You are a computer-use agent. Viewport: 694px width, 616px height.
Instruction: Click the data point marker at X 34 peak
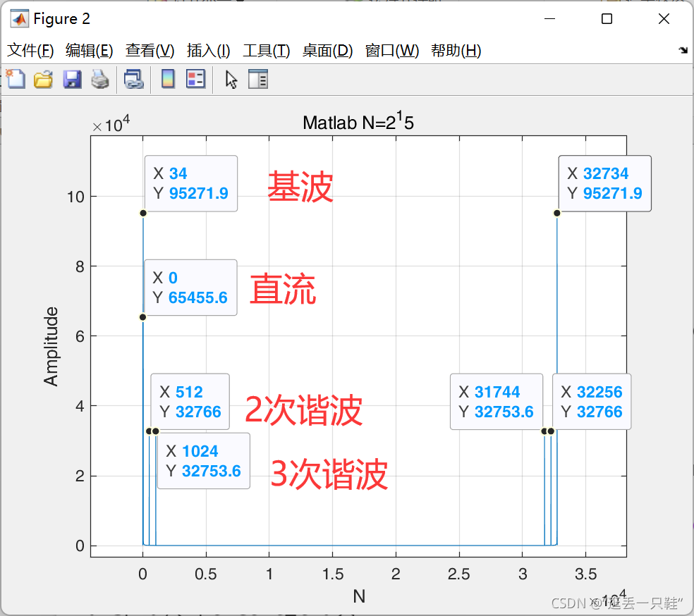[x=143, y=213]
